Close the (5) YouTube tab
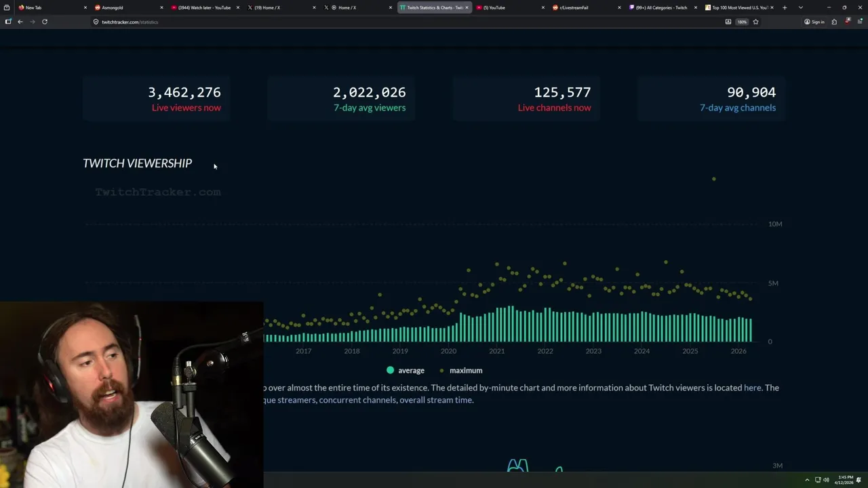This screenshot has height=488, width=868. [542, 7]
